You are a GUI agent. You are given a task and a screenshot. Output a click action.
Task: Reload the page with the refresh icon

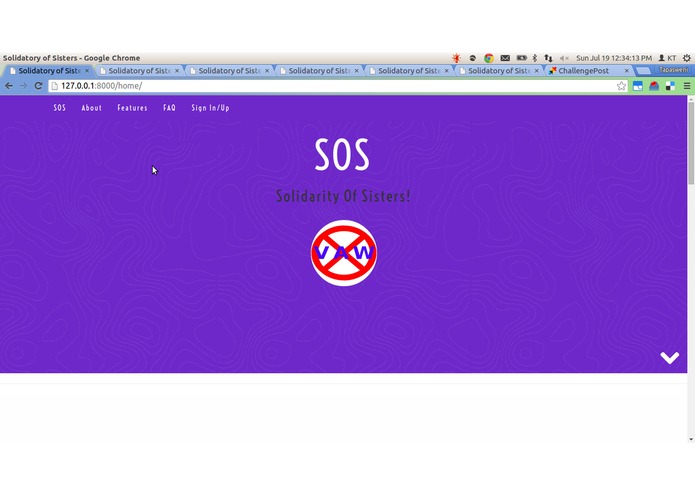point(38,86)
